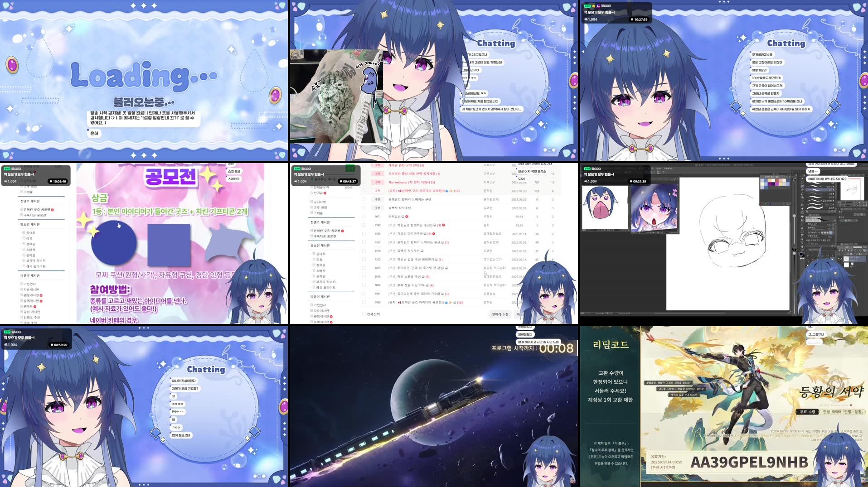
Task: Open 공지사항 board in post list sidebar
Action: click(320, 202)
